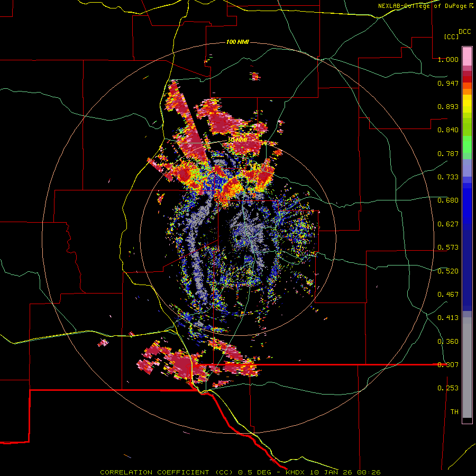Click the 0.893 value on the color scale
This screenshot has height=476, width=476.
click(x=448, y=106)
